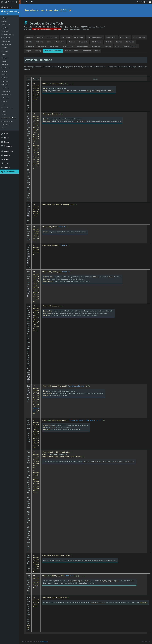Go to the Cron Jobs tab
Image resolution: width=152 pixels, height=644 pixels.
point(60,42)
